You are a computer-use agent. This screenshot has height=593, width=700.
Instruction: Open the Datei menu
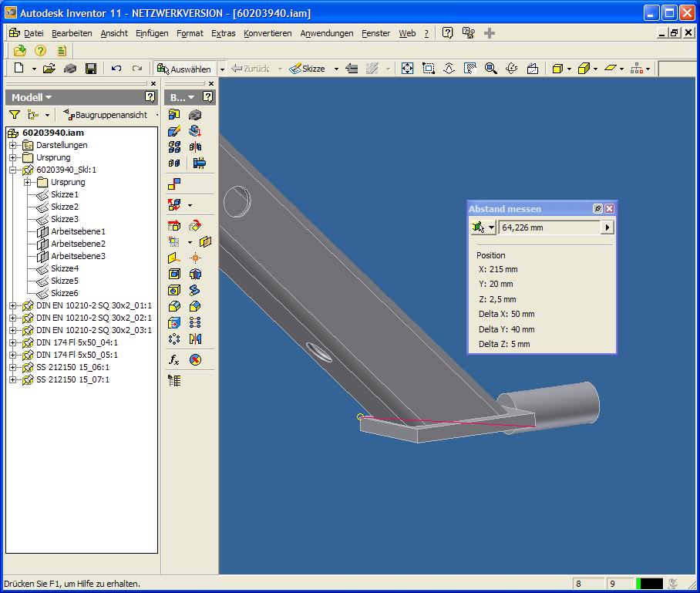33,33
